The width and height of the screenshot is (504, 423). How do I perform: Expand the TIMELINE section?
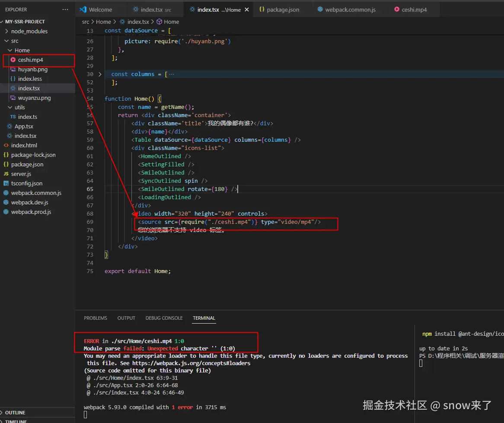(2, 421)
